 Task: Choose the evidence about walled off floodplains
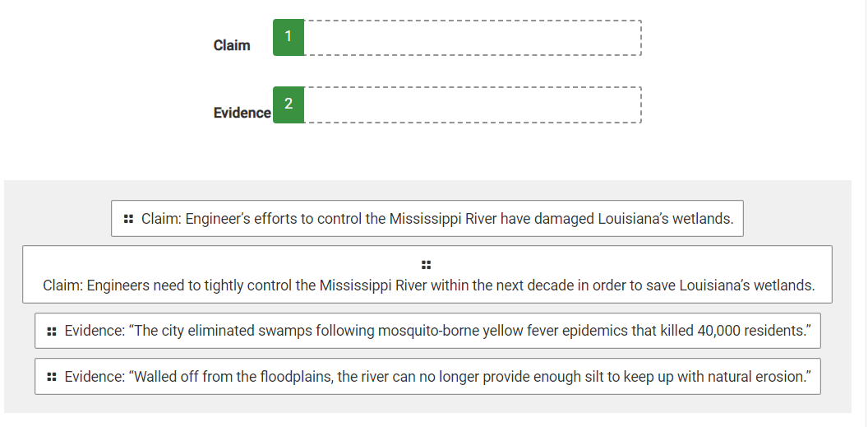pos(427,377)
